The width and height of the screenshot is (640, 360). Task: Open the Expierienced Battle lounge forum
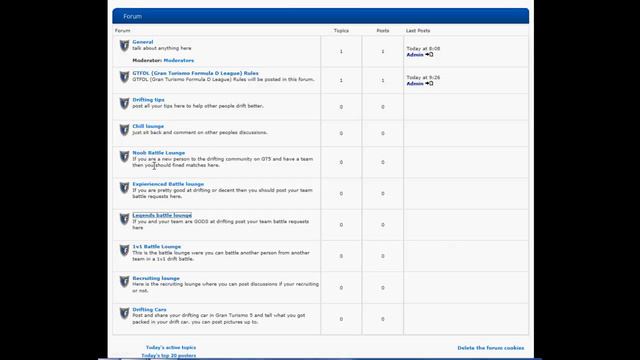(x=168, y=184)
